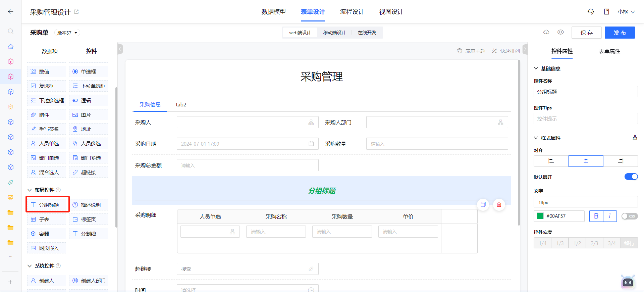Collapse the 布局控件 section

[x=30, y=190]
